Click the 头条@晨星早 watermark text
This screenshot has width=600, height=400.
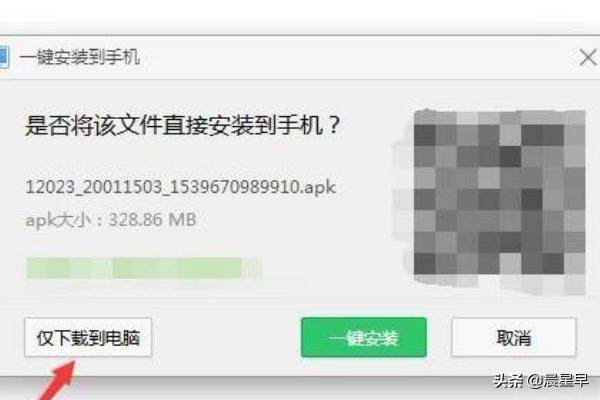tap(541, 380)
